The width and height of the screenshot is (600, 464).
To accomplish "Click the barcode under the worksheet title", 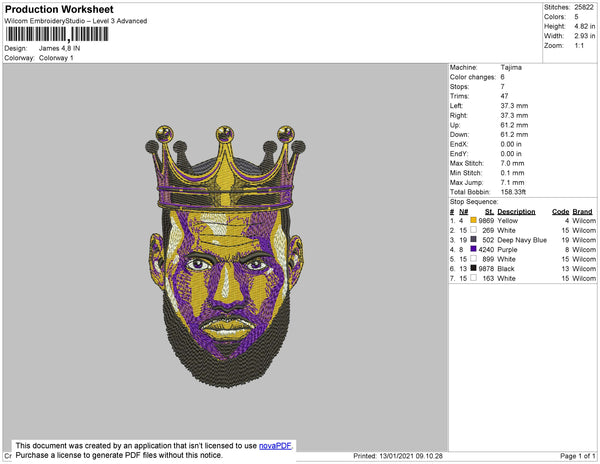I will (57, 34).
